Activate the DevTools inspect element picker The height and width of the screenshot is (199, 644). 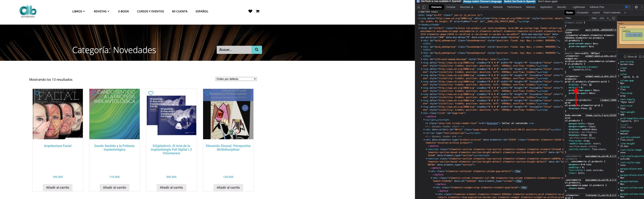click(419, 7)
